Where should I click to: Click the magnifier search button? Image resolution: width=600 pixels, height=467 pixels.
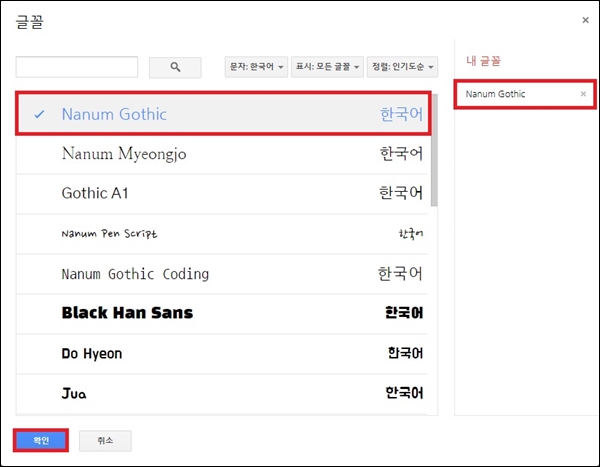[175, 67]
